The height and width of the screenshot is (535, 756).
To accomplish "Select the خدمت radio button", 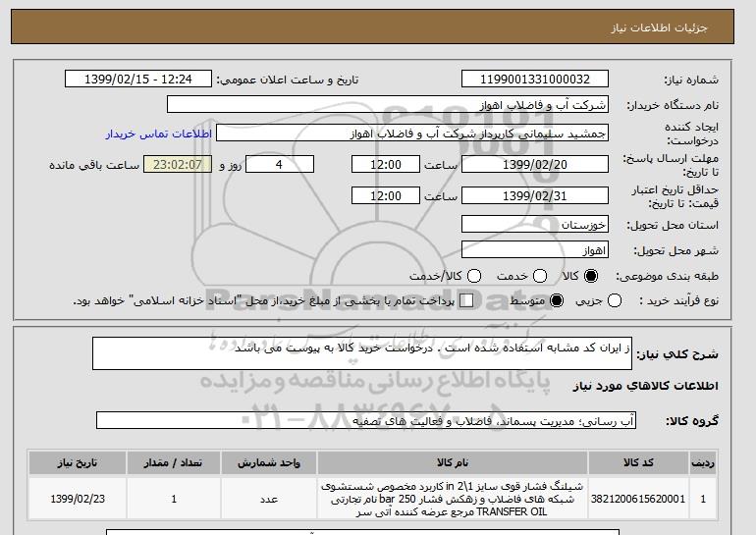I will pos(540,276).
